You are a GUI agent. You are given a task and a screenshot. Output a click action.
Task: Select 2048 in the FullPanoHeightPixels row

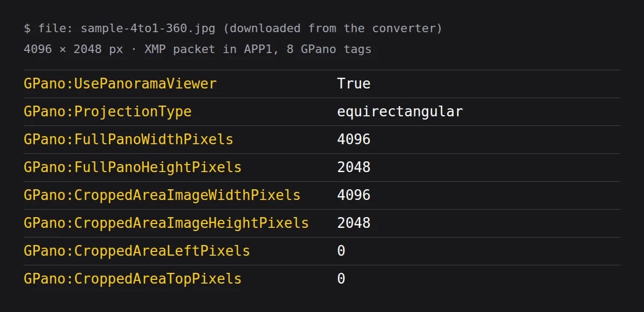click(x=354, y=167)
